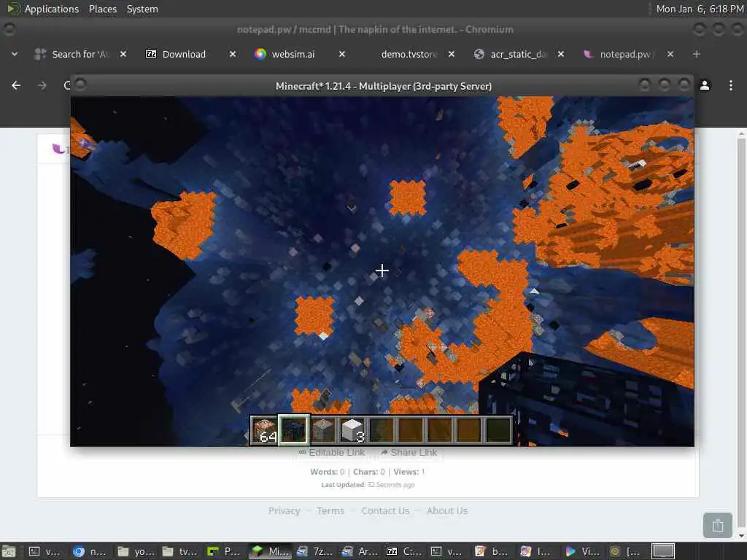
Task: Click the Editable Link button
Action: click(x=332, y=452)
